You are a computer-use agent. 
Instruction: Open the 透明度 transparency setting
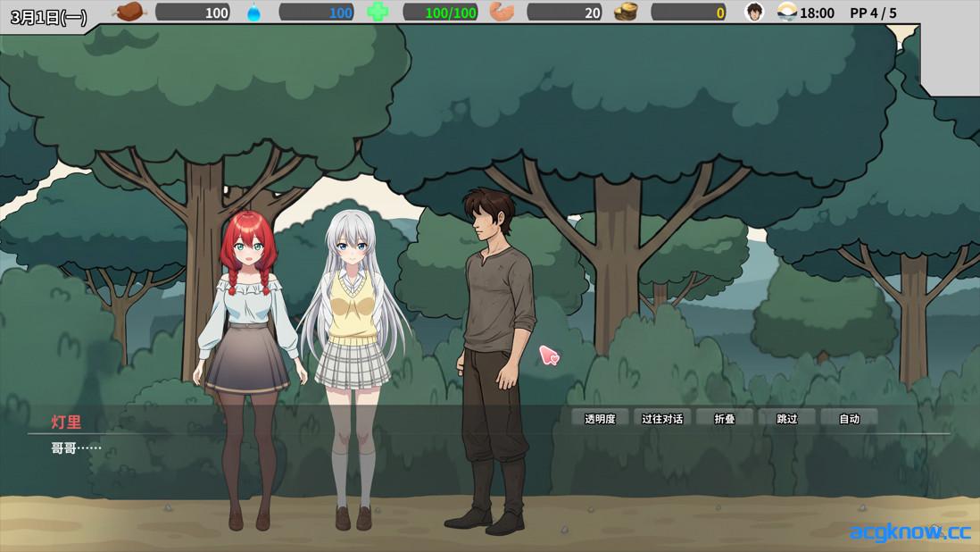[x=600, y=419]
